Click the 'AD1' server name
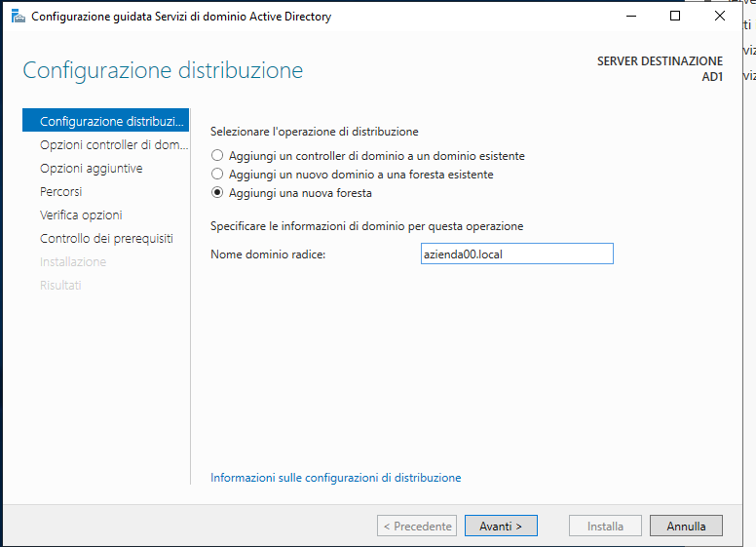 712,77
